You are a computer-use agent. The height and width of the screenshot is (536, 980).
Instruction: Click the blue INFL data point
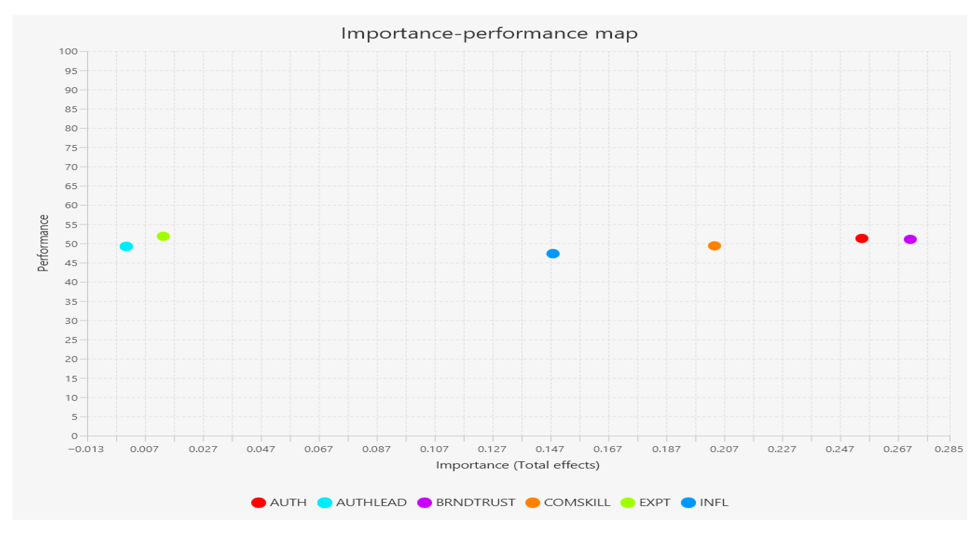pos(553,253)
